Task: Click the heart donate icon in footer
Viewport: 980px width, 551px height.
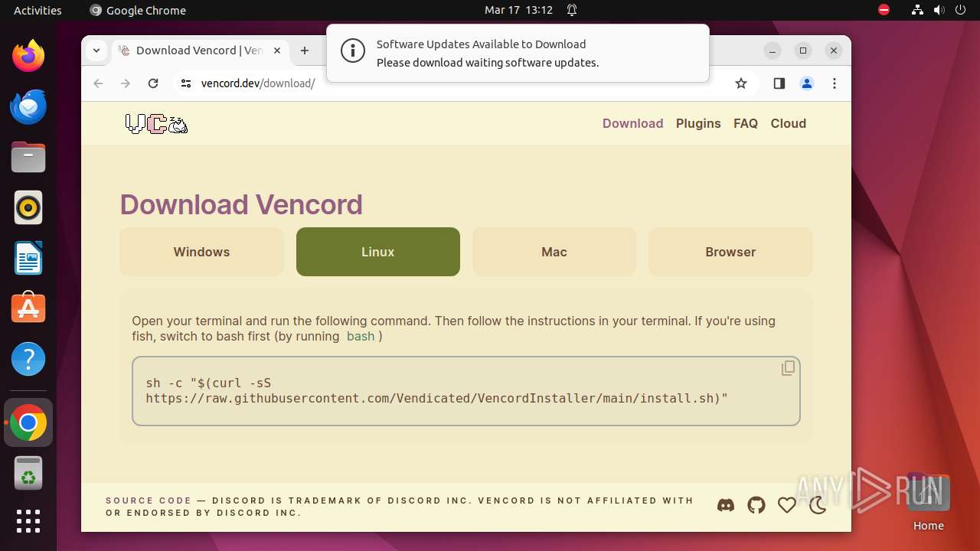Action: 787,506
